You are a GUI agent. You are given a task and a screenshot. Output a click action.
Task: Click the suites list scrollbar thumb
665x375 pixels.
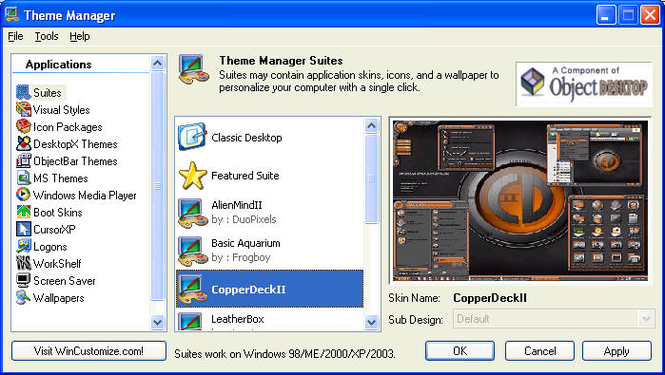pyautogui.click(x=371, y=179)
